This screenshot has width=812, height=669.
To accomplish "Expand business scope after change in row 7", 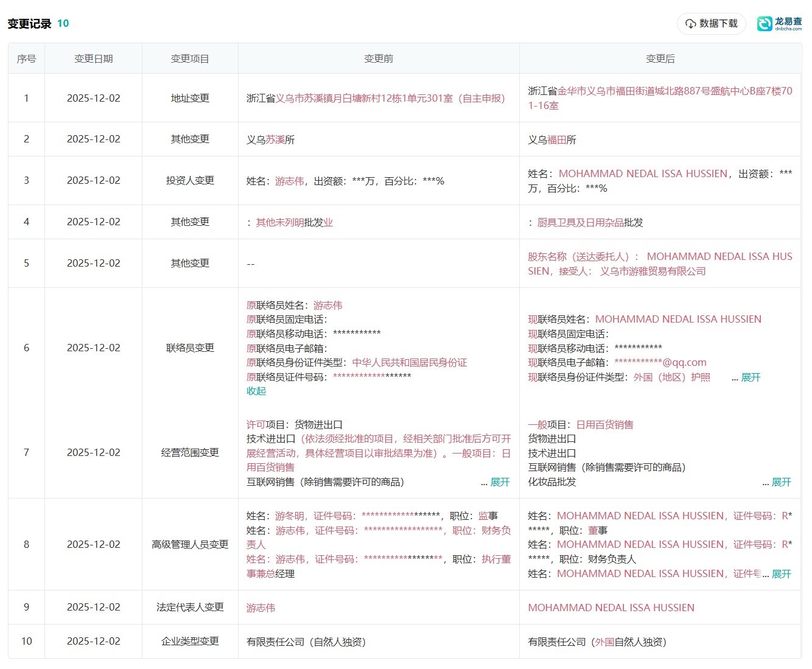I will 781,482.
